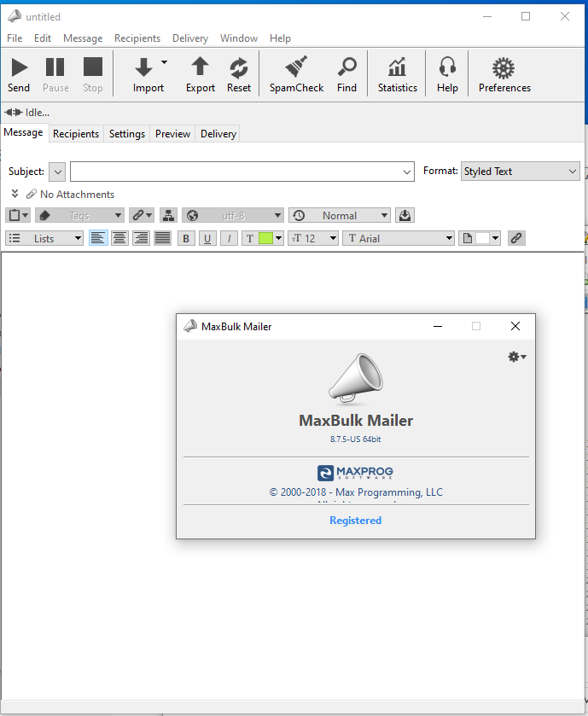Viewport: 588px width, 716px height.
Task: Click the Export arrow icon
Action: 201,67
